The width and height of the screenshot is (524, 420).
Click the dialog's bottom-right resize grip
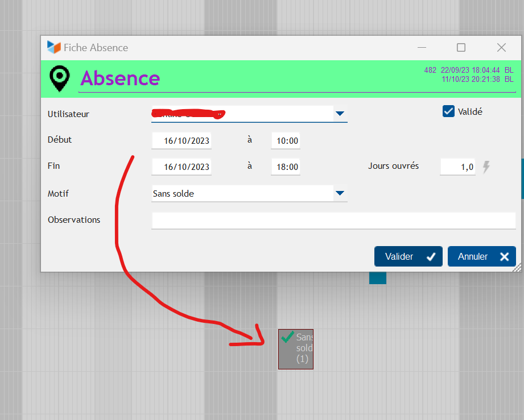tap(517, 268)
